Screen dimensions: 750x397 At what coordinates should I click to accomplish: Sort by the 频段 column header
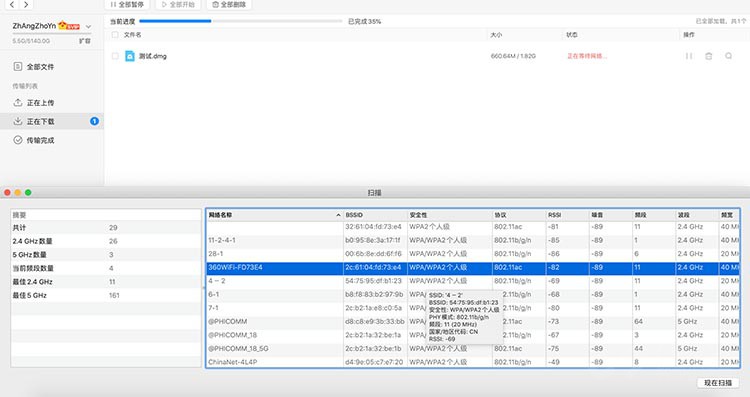654,215
